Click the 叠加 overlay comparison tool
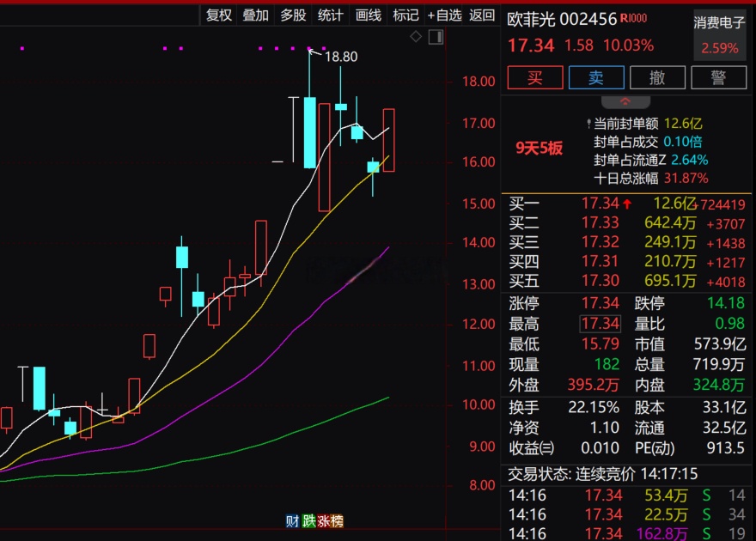The height and width of the screenshot is (541, 756). pos(255,15)
